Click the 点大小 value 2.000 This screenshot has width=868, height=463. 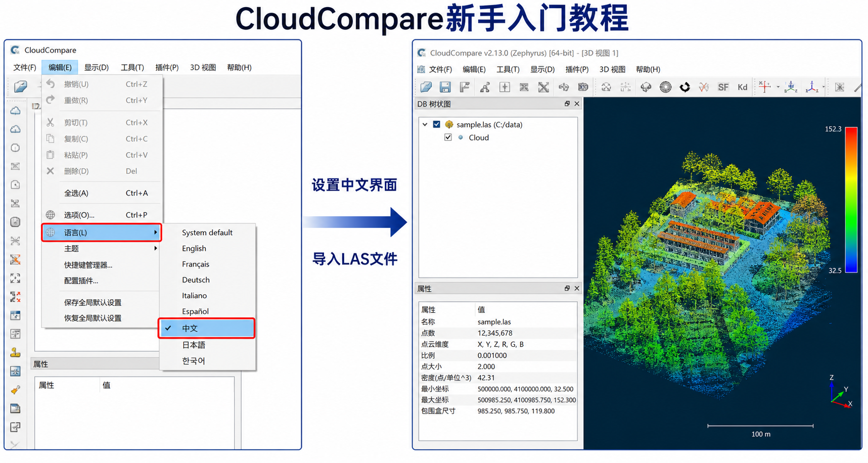click(x=486, y=366)
